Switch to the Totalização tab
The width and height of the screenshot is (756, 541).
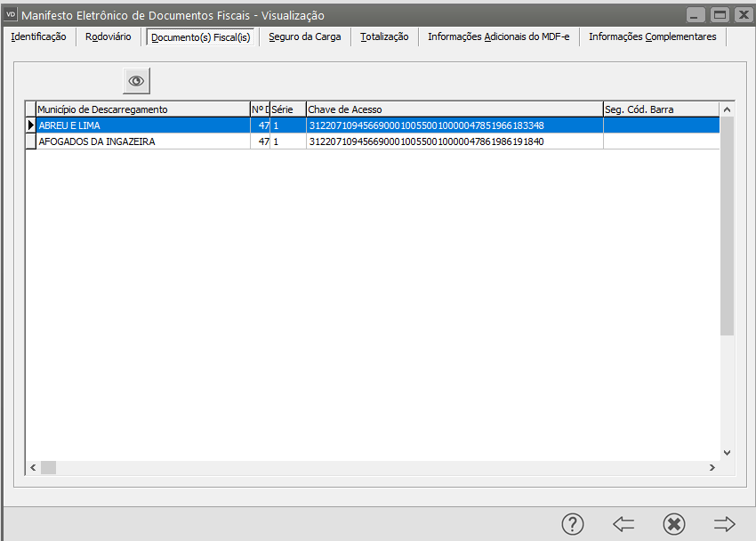[x=384, y=36]
